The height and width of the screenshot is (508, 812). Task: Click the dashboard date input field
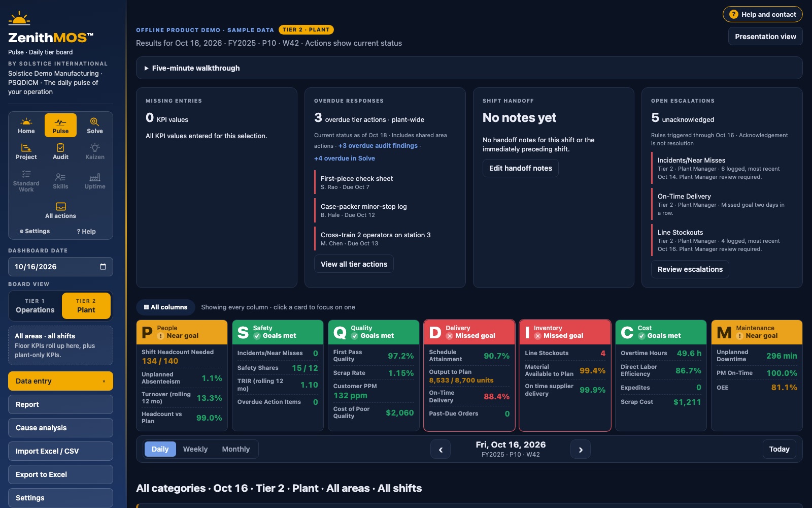[x=60, y=267]
